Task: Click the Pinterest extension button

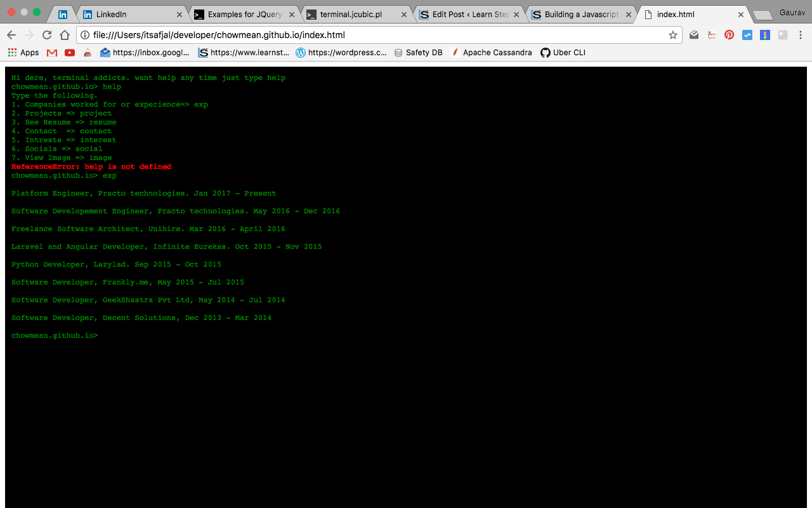Action: click(730, 35)
